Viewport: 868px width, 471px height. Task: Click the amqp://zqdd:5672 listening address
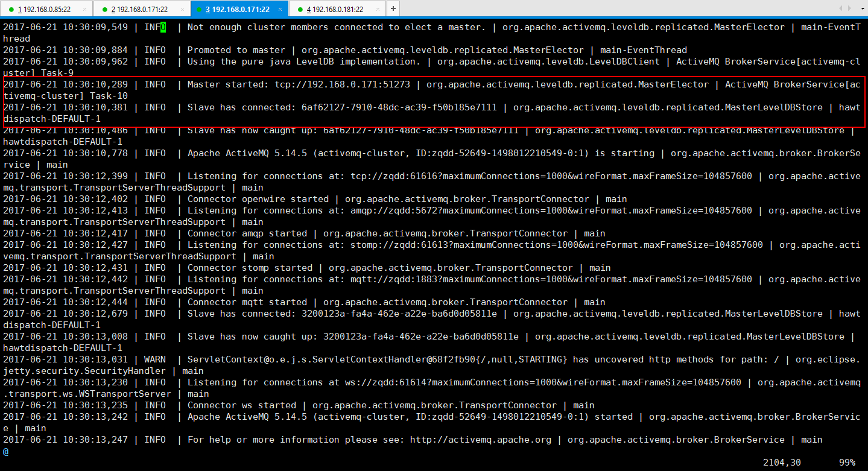click(551, 210)
